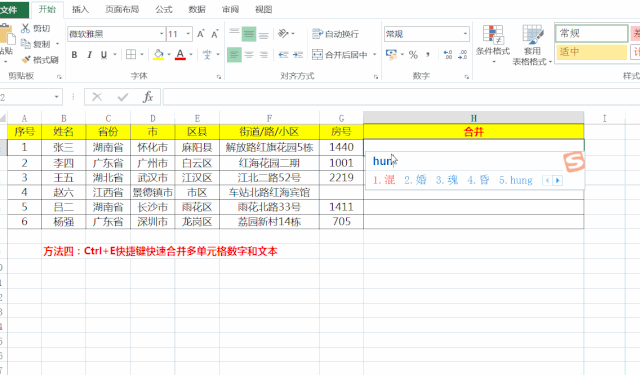
Task: Open font color dropdown arrow
Action: point(191,54)
